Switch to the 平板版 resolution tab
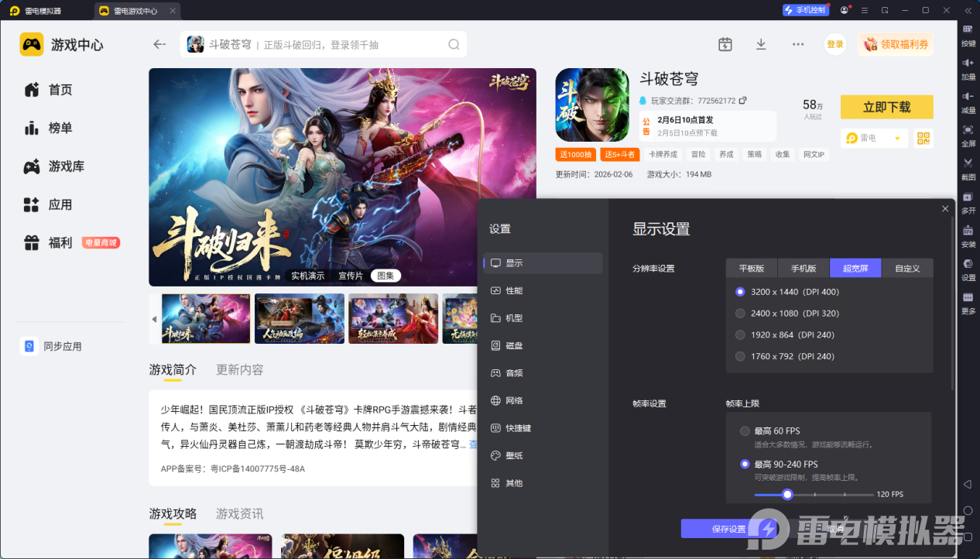 (x=752, y=268)
